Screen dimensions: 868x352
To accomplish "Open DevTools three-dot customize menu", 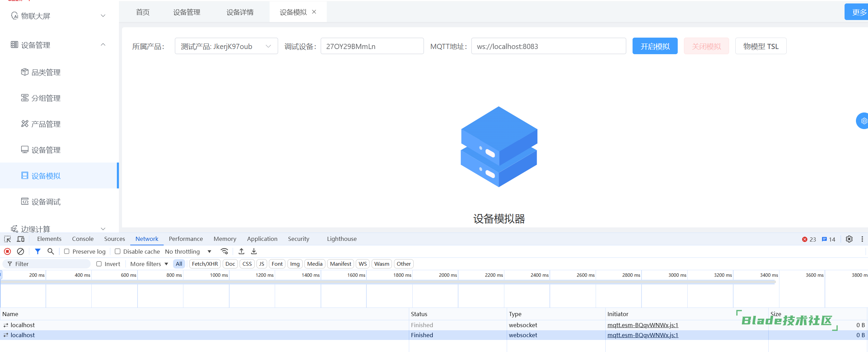I will (862, 239).
